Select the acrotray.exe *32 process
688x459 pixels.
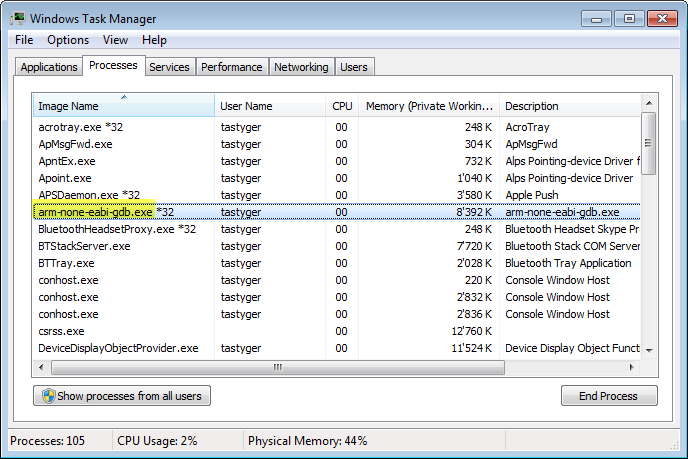coord(337,127)
